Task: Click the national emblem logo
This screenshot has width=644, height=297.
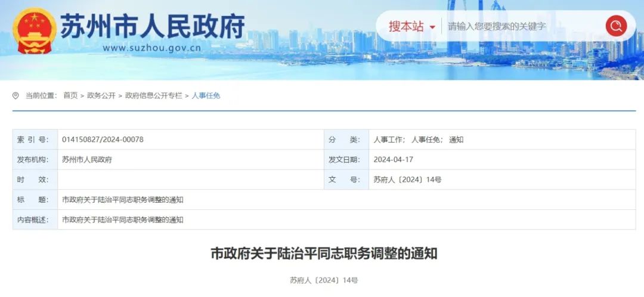Action: [x=35, y=31]
